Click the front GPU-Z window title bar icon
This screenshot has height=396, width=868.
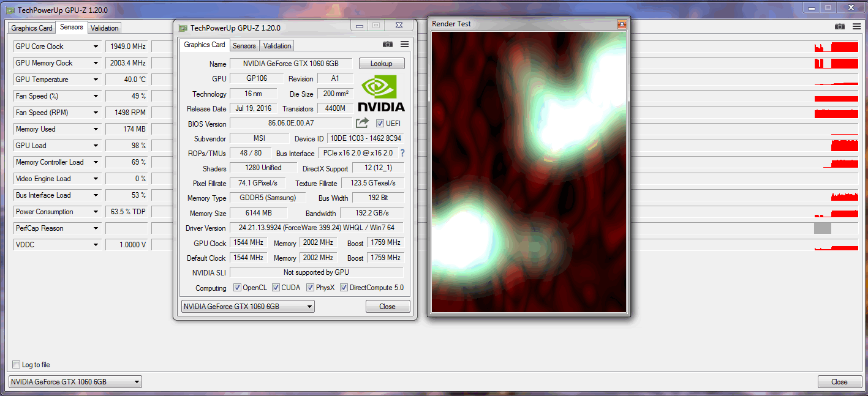[x=183, y=28]
